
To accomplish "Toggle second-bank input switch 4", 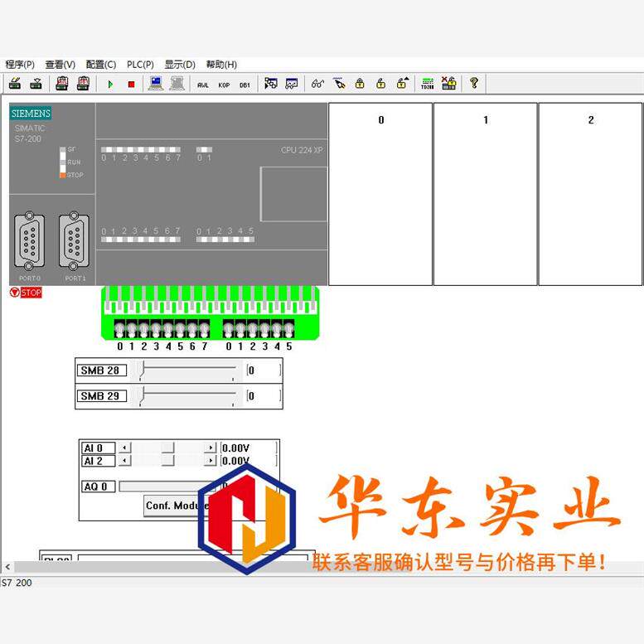I will (x=277, y=329).
